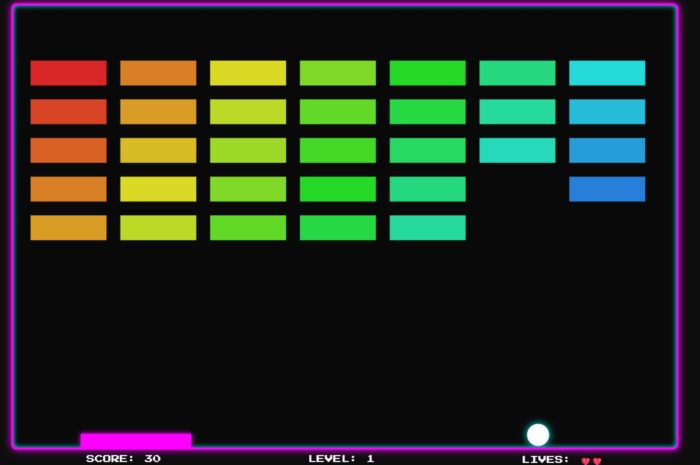Click the orange brick in the top row
The height and width of the screenshot is (465, 700).
158,73
